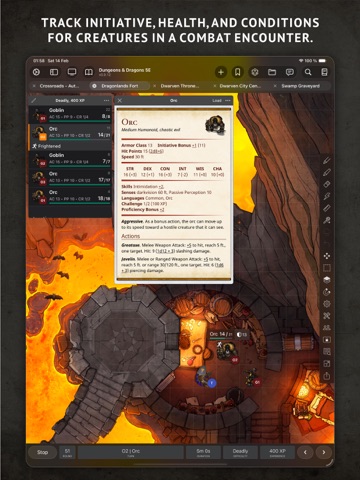The width and height of the screenshot is (360, 480).
Task: Select the ruler measure tool
Action: [x=327, y=208]
